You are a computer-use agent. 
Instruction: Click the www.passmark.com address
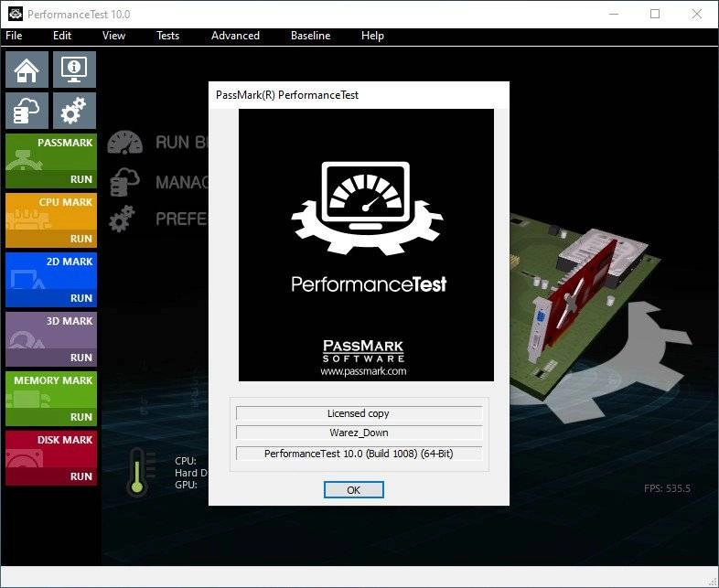click(x=363, y=371)
